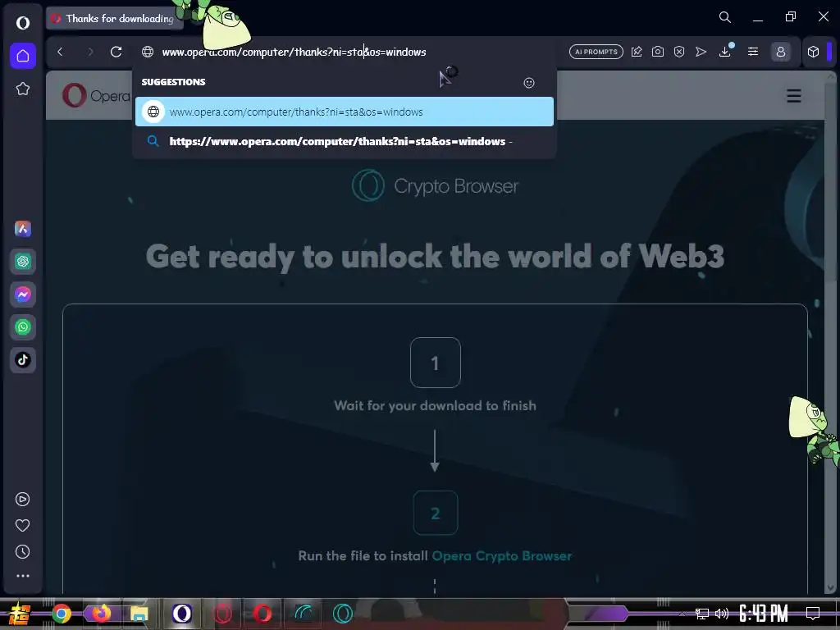Go forward with the toolbar arrow

(x=90, y=52)
